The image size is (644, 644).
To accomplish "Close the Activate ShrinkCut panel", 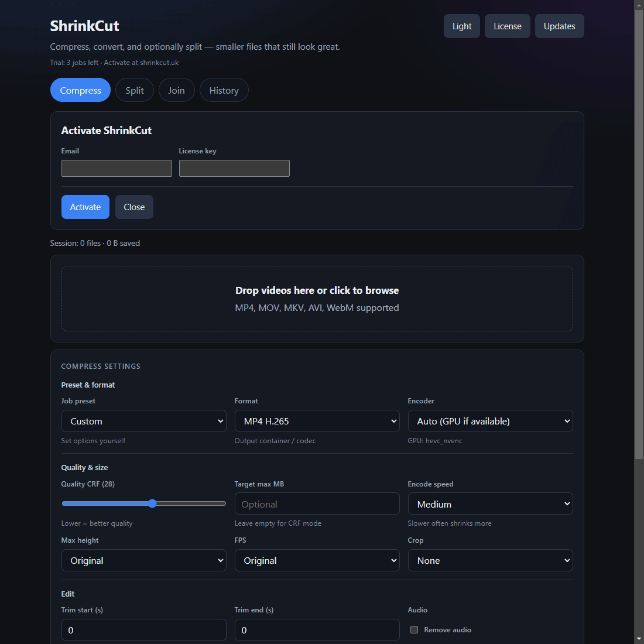I will tap(134, 207).
